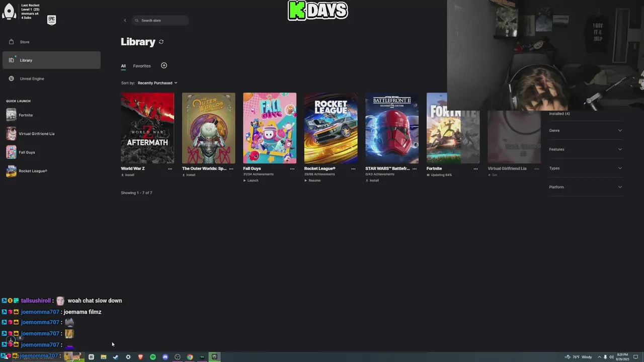Click Battlefront '0/43 Achievements' text

380,174
